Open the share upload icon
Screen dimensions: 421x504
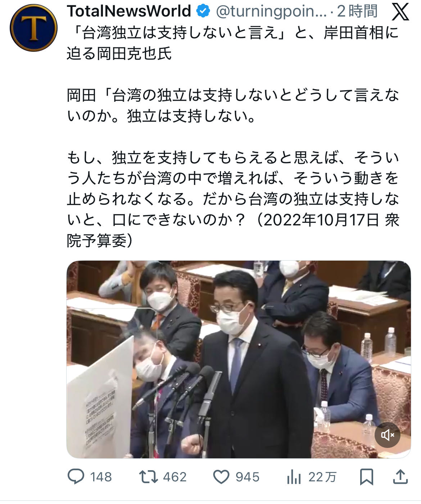click(x=400, y=477)
